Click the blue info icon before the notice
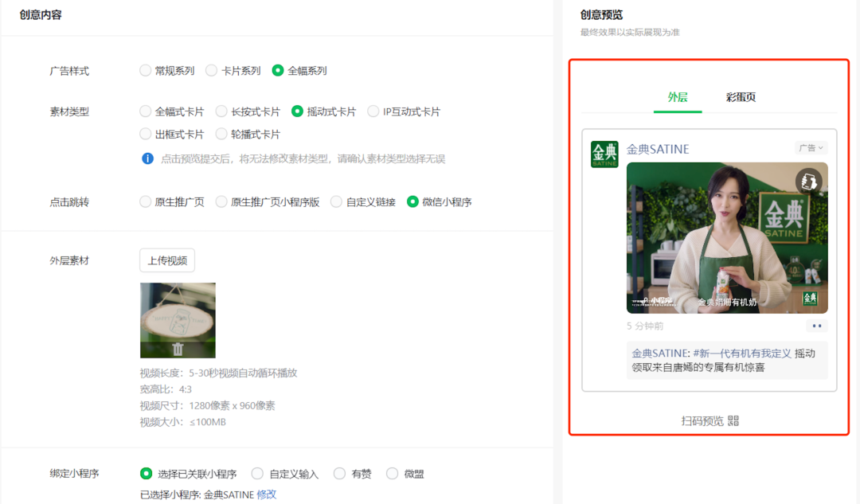 [x=147, y=158]
